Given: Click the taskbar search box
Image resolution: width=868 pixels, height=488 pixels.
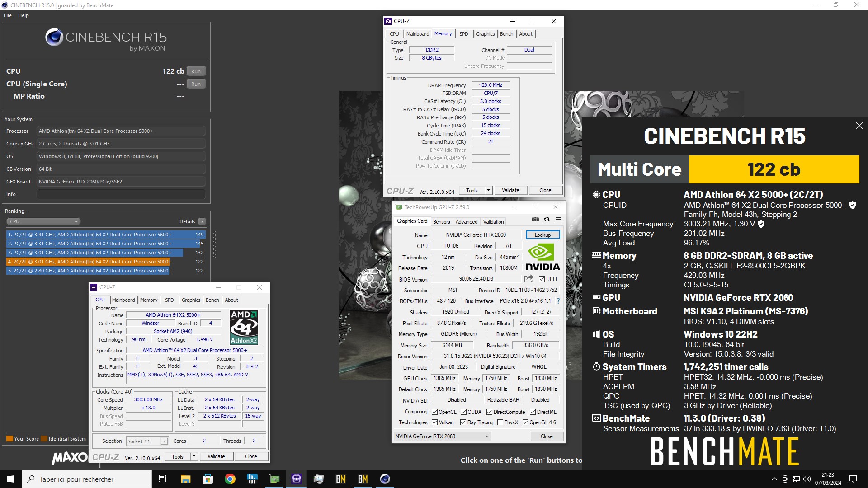Looking at the screenshot, I should coord(87,479).
